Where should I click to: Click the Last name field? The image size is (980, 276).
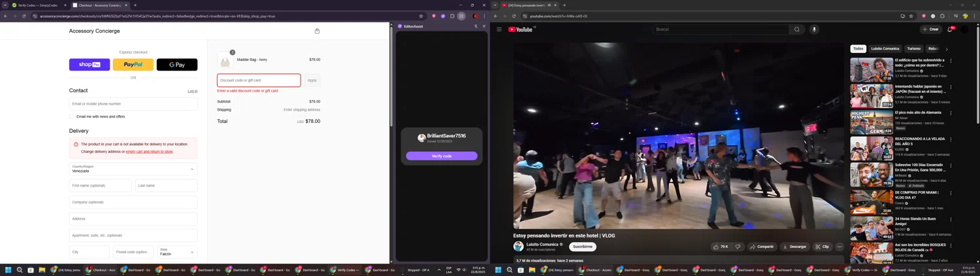point(167,186)
